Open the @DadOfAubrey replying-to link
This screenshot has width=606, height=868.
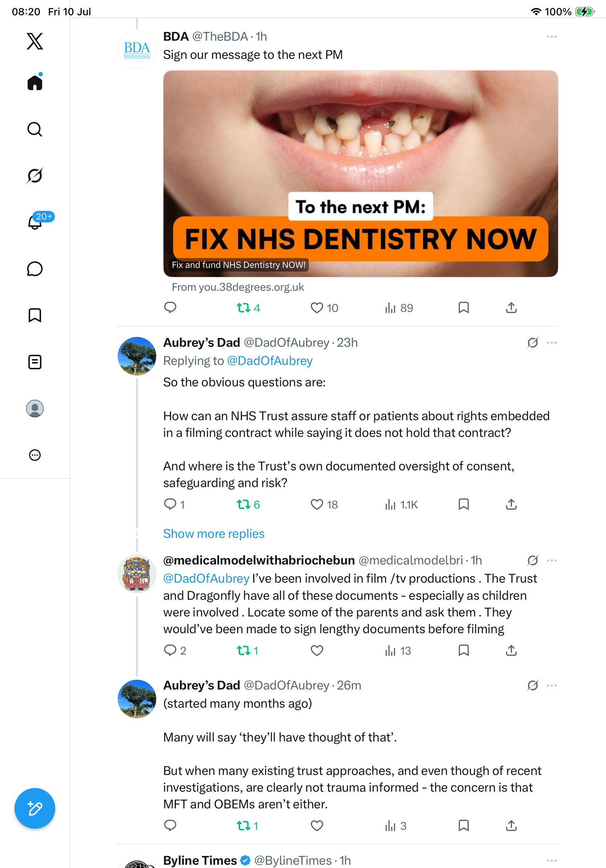tap(270, 361)
